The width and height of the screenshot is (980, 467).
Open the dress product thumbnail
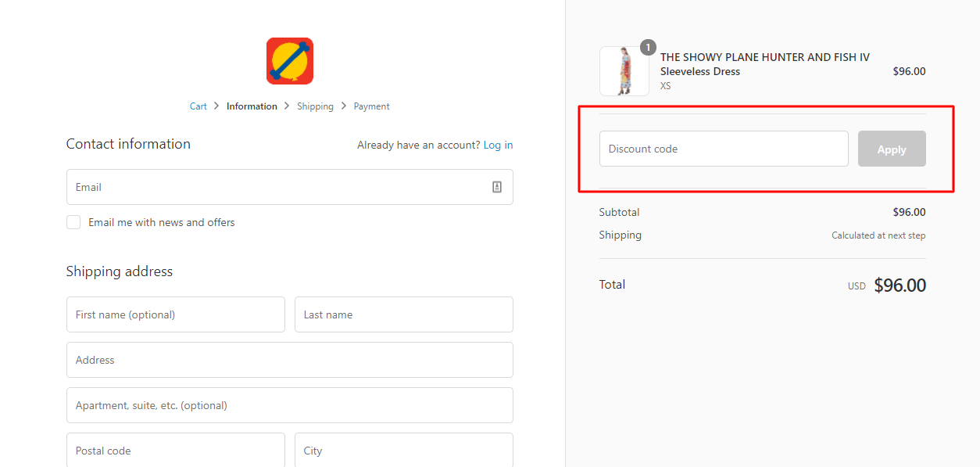point(624,71)
